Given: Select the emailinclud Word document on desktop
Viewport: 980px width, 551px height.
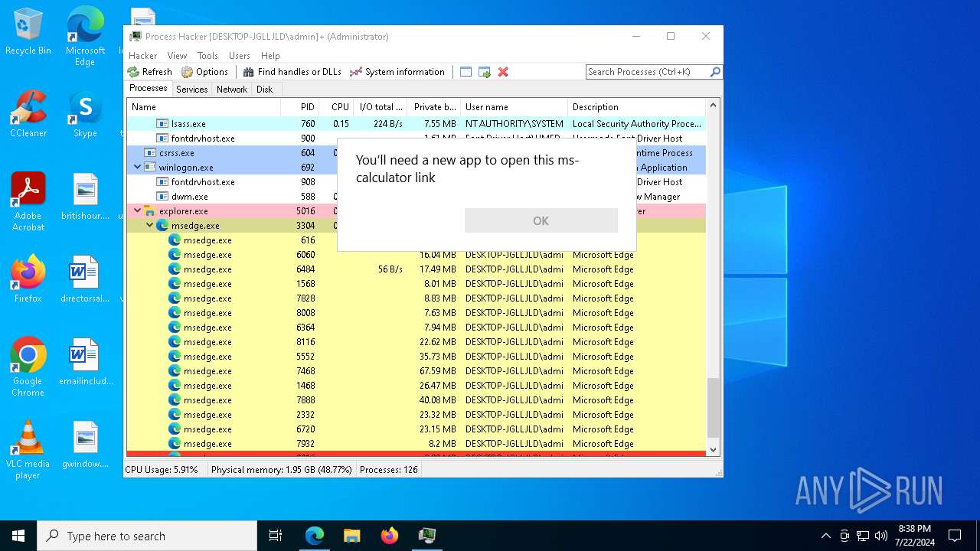Looking at the screenshot, I should click(85, 362).
